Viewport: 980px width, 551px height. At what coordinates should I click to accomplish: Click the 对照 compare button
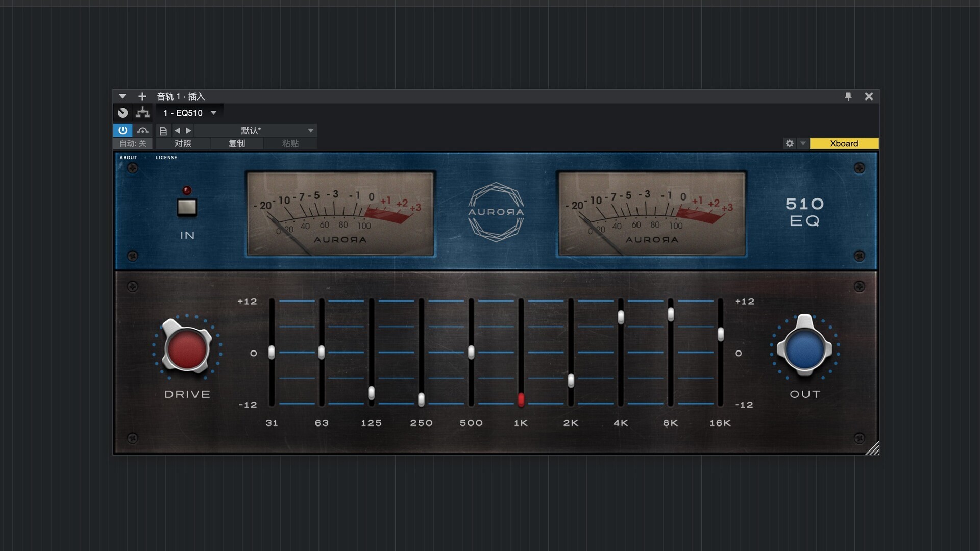(x=183, y=143)
